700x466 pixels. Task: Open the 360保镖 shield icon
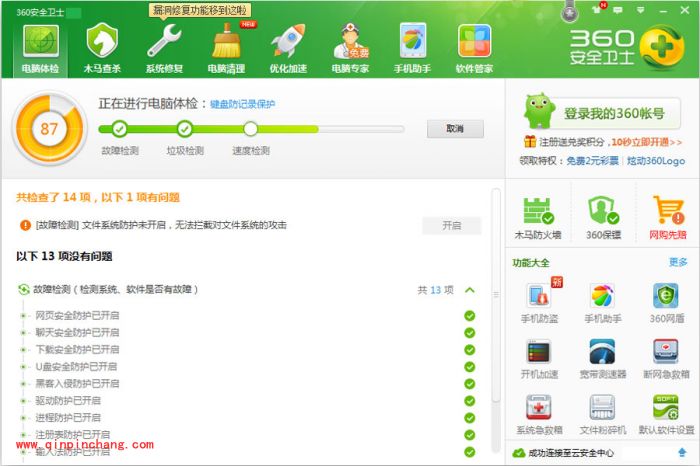(x=603, y=218)
